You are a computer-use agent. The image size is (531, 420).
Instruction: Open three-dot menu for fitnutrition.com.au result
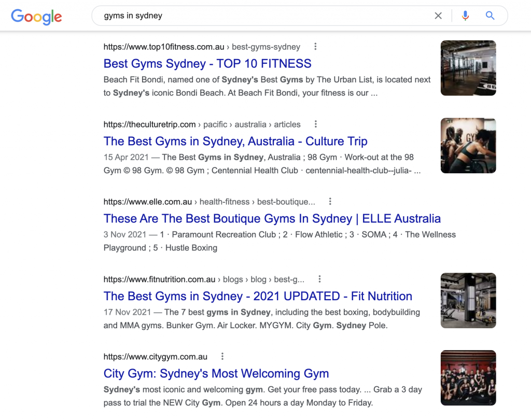tap(319, 279)
